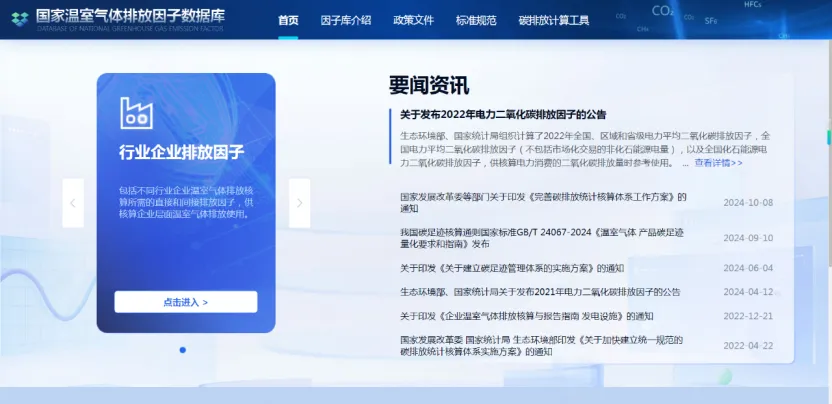Open the 2022年电力二氧化碳排放因子 announcement headline
Screen dimensions: 832x404
pyautogui.click(x=502, y=114)
